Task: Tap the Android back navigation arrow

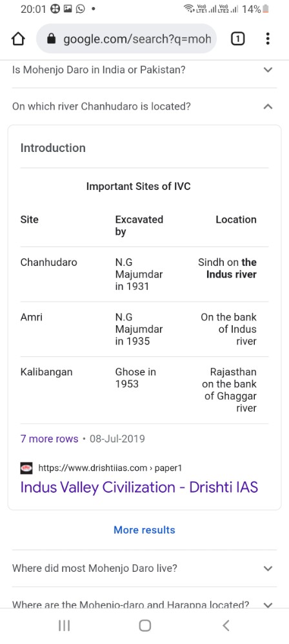Action: click(225, 625)
